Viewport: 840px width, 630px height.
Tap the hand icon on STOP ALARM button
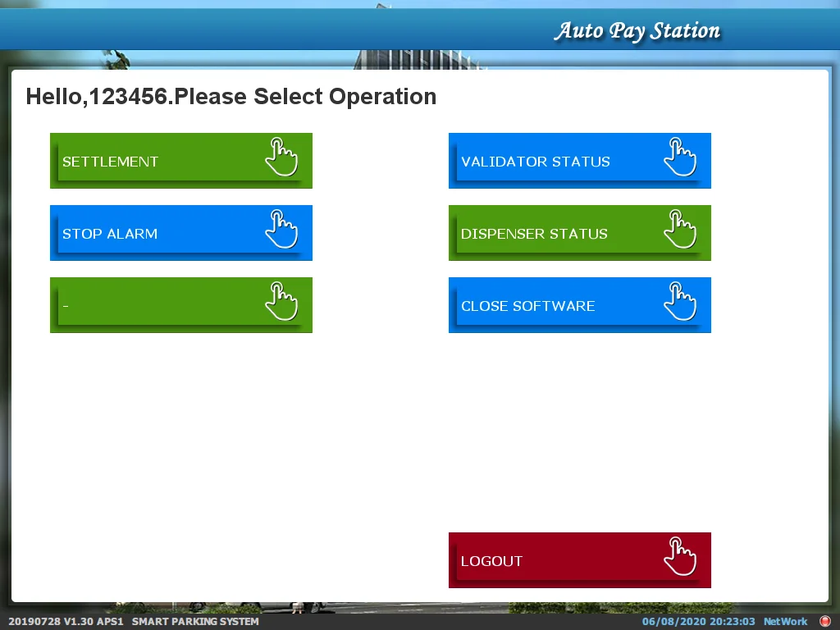282,230
